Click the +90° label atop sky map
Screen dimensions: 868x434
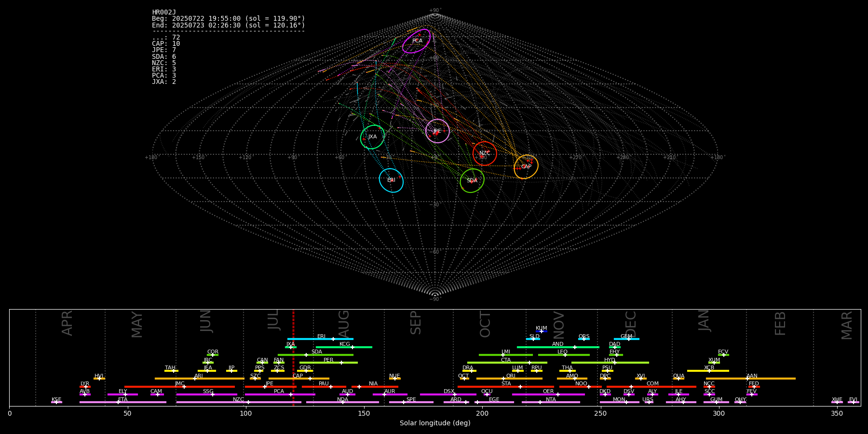tap(435, 11)
